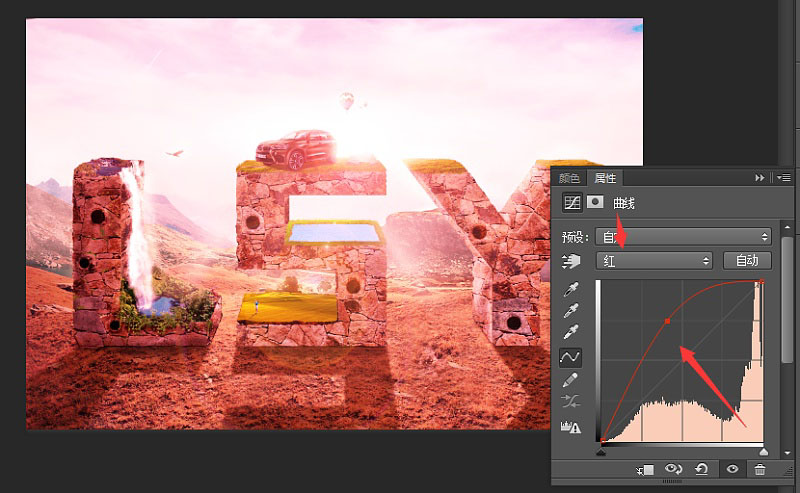Switch to the 颜色 tab
Screen dimensions: 800x493
569,178
